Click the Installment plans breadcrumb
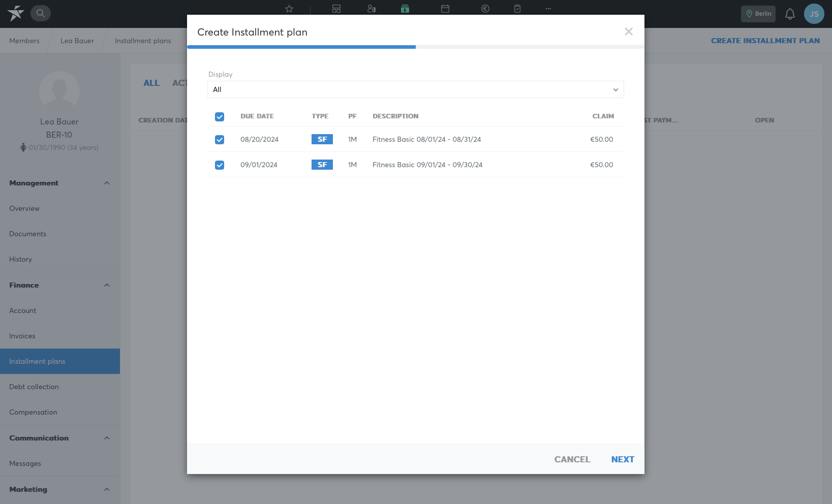The image size is (832, 504). pos(143,41)
